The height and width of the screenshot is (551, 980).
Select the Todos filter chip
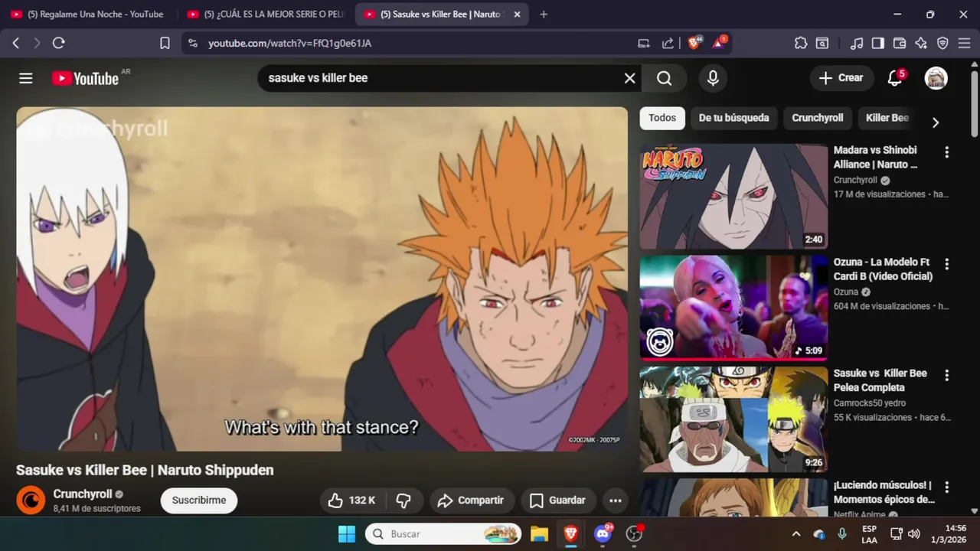click(x=662, y=118)
